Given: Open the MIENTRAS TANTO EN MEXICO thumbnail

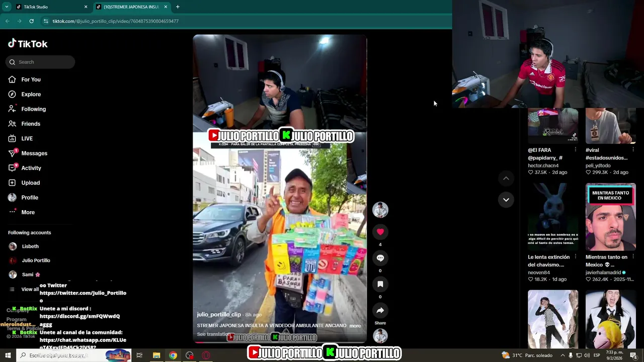Looking at the screenshot, I should (x=611, y=217).
